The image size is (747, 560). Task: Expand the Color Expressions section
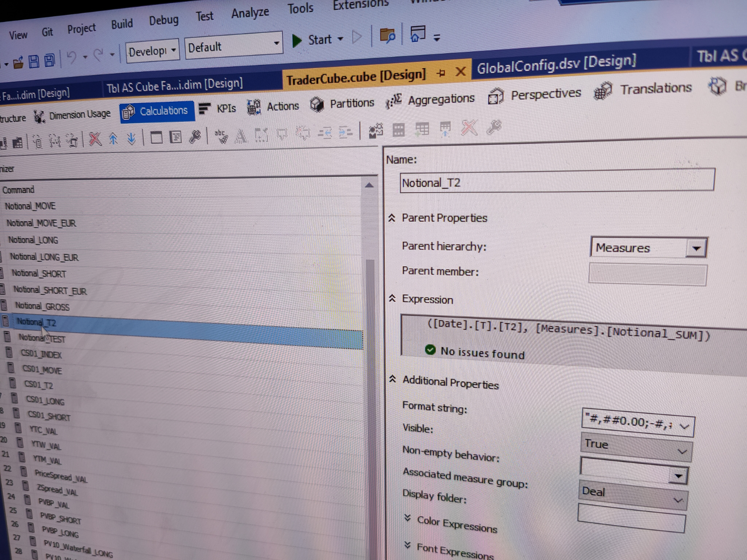(408, 518)
